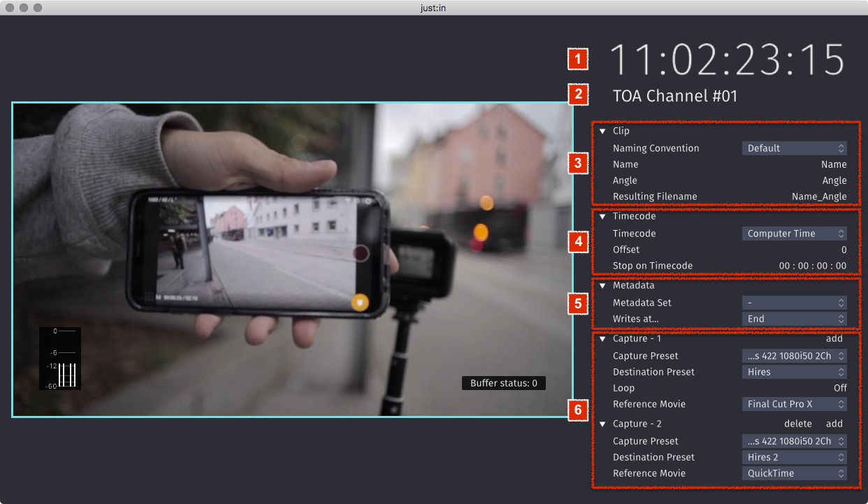Collapse the Clip section triangle
The width and height of the screenshot is (868, 504).
tap(602, 131)
